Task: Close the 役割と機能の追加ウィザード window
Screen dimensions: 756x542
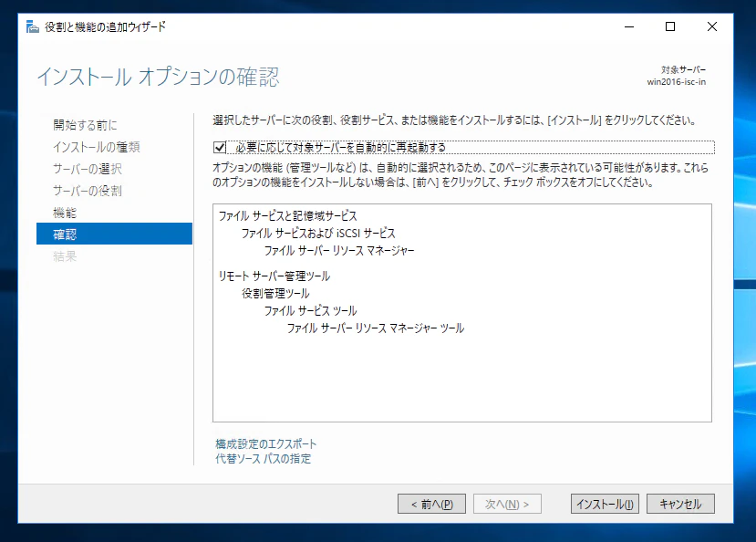Action: 712,26
